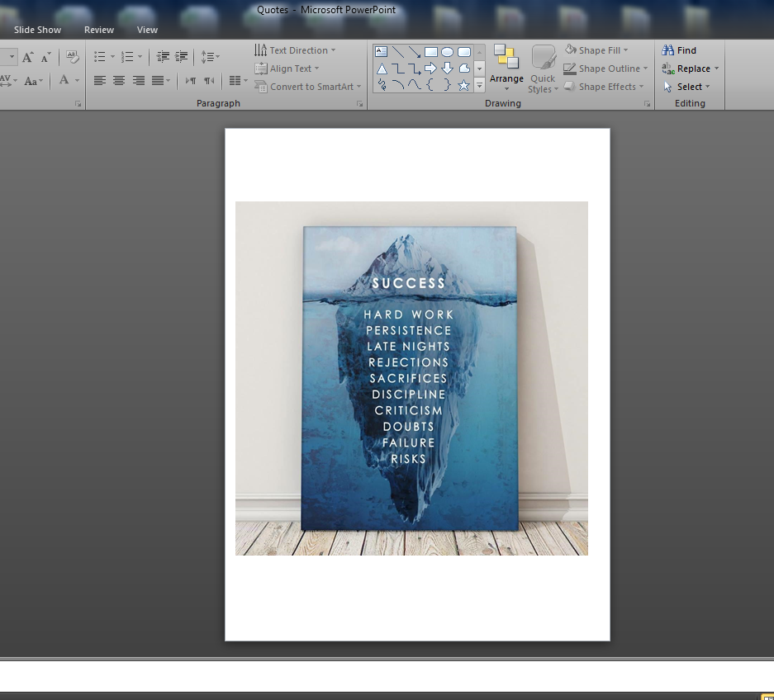
Task: Click the isosceles triangle shape
Action: pyautogui.click(x=382, y=68)
